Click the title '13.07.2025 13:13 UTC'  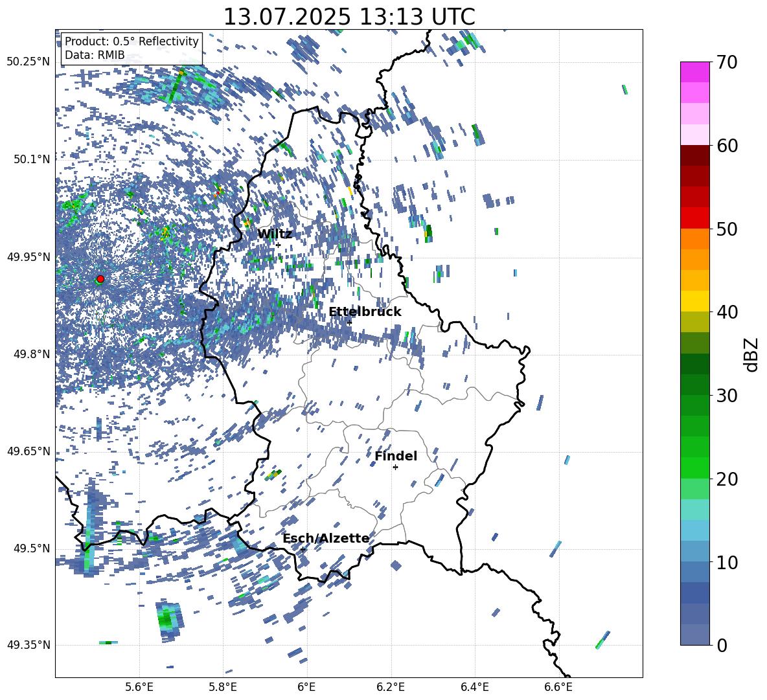click(x=349, y=17)
